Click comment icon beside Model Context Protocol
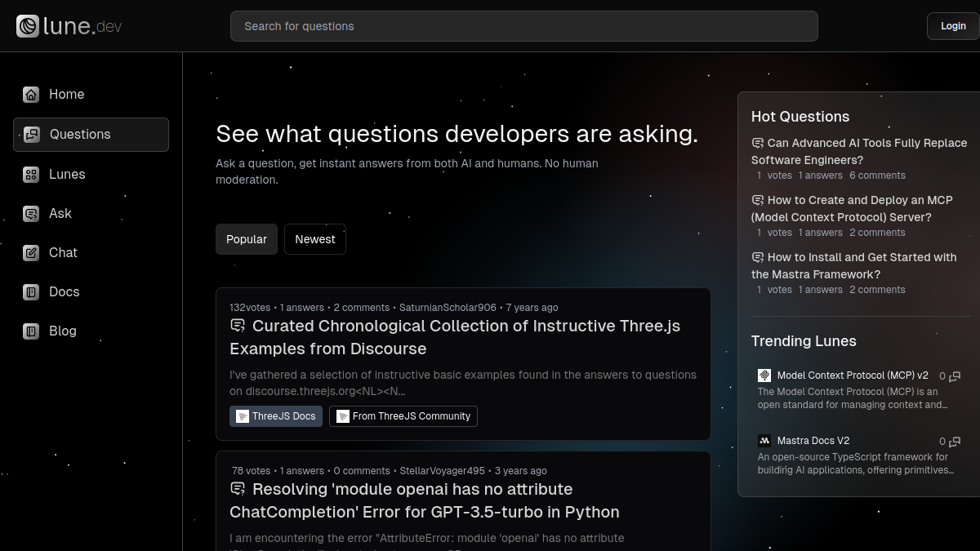The height and width of the screenshot is (551, 980). pos(955,376)
